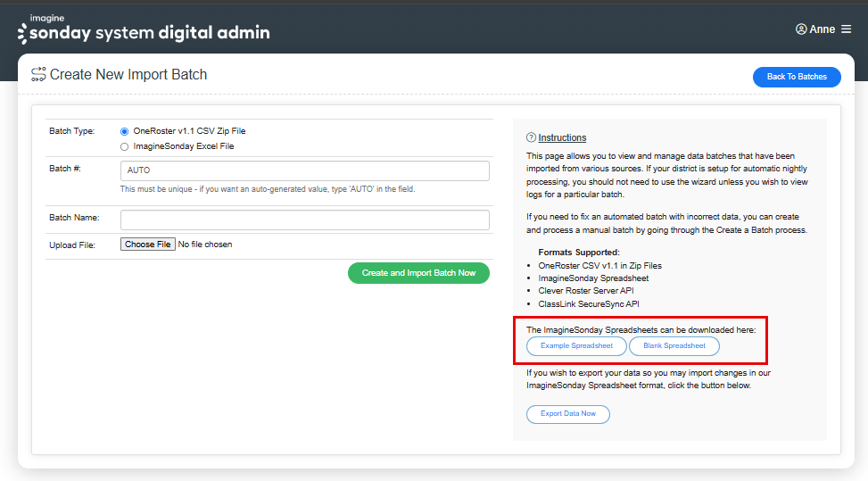Image resolution: width=868 pixels, height=481 pixels.
Task: Click the import batch icon beside the title
Action: tap(38, 74)
